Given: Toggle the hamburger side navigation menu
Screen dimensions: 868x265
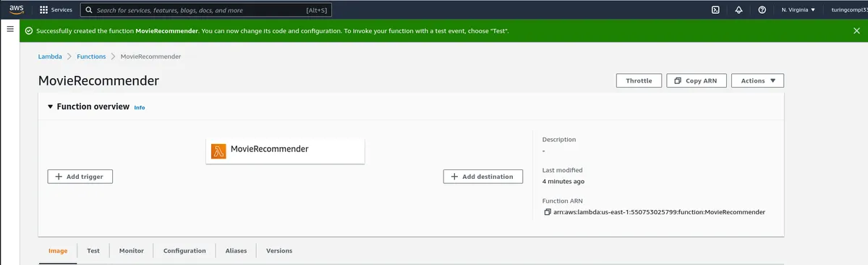Looking at the screenshot, I should pos(10,29).
